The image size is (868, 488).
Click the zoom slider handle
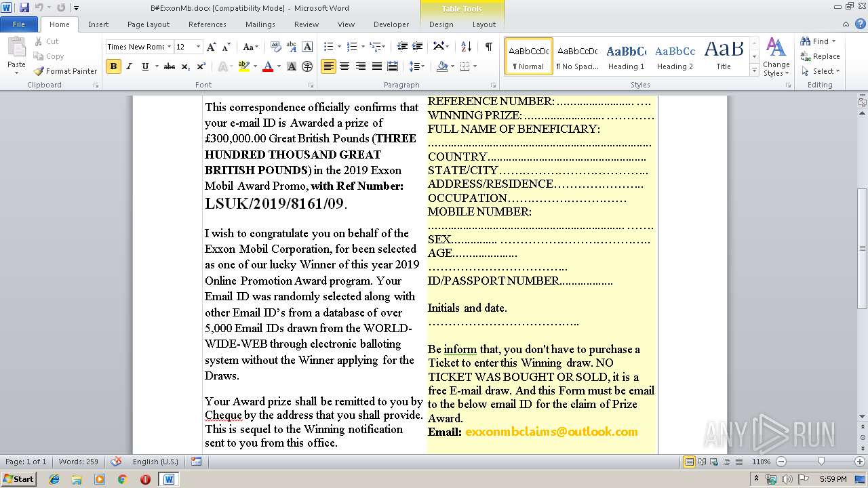(821, 462)
